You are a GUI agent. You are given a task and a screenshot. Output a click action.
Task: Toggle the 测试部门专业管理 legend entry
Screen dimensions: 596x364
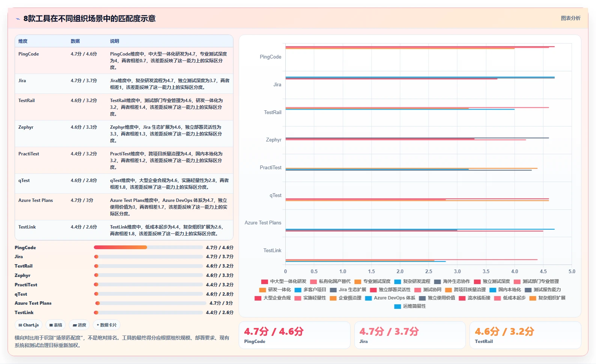[x=536, y=281]
